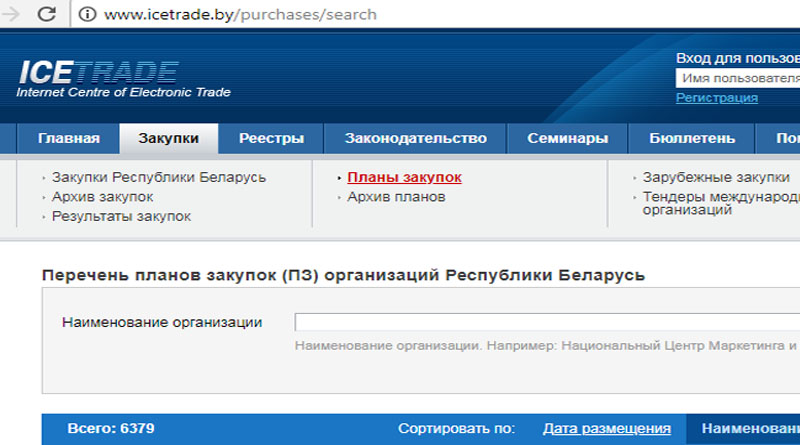Screen dimensions: 800x445
Task: Click the site info icon in address bar
Action: click(87, 14)
